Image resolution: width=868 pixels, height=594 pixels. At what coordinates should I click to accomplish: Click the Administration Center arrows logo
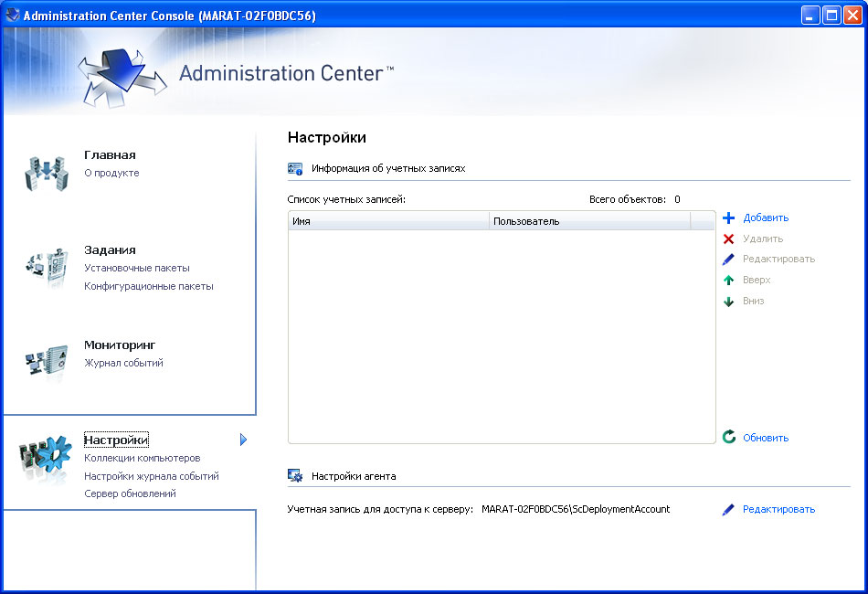(x=122, y=77)
